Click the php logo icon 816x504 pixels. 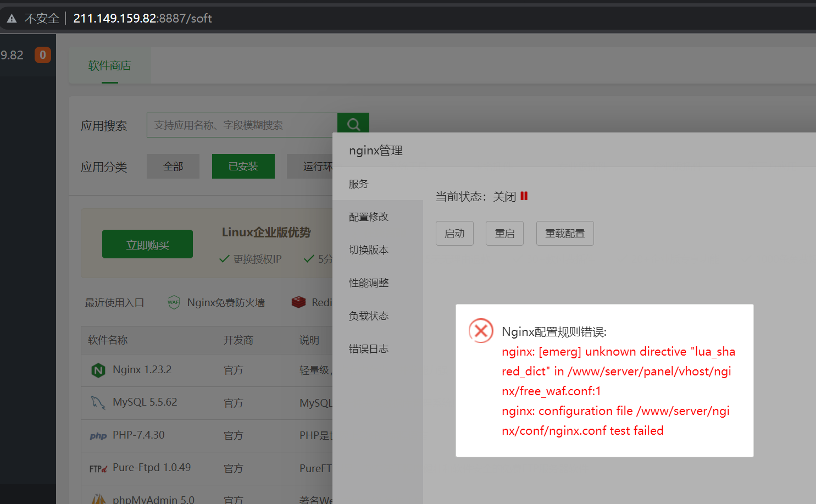(98, 436)
